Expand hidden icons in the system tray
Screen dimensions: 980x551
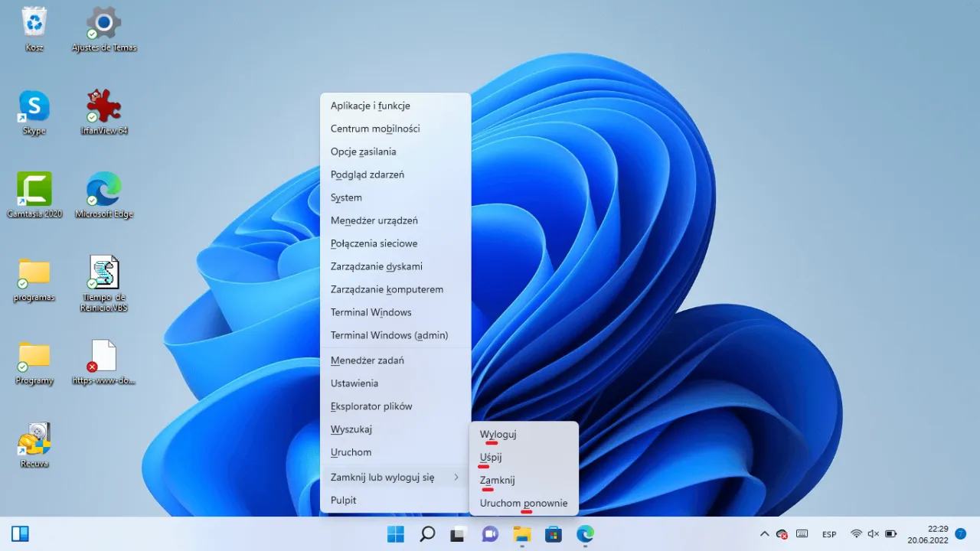(x=764, y=533)
